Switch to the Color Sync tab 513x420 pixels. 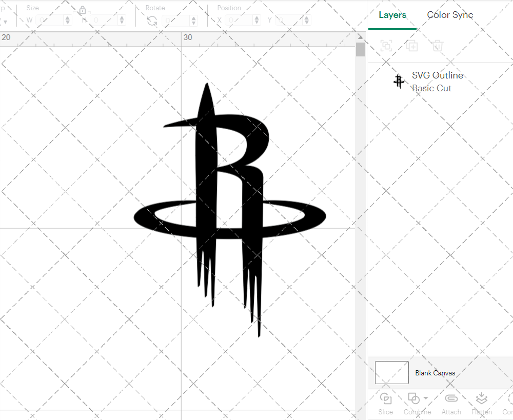[x=450, y=15]
